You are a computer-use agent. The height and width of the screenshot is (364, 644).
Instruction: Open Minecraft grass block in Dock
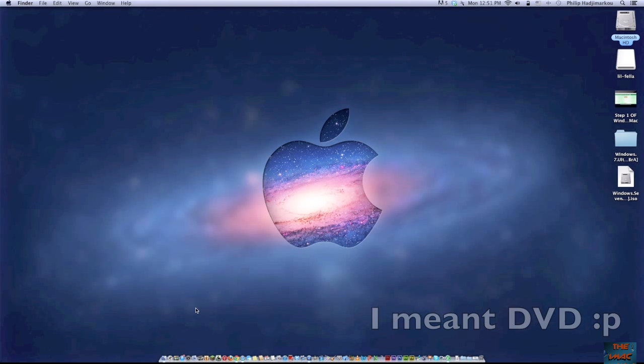212,358
